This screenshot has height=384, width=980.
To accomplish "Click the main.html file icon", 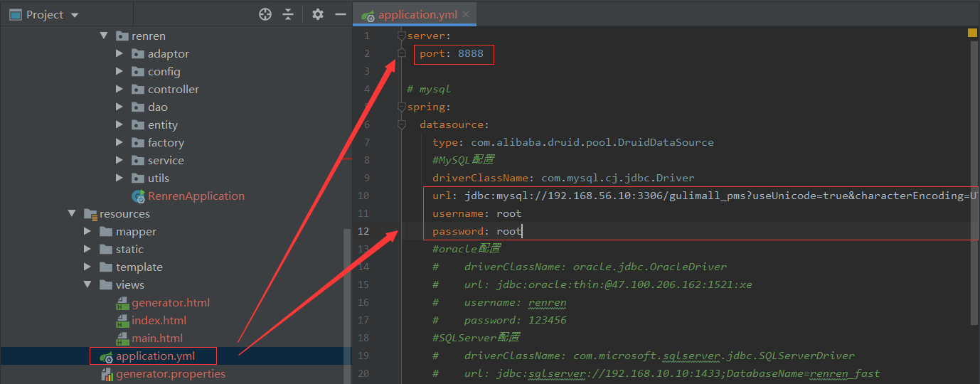I will tap(122, 338).
